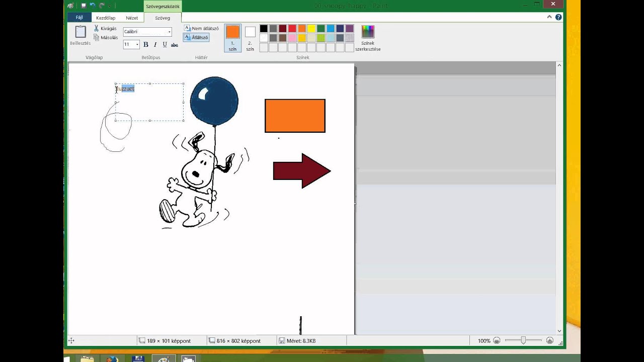Toggle strikethrough abc formatting
Viewport: 644px width, 362px height.
[x=175, y=45]
